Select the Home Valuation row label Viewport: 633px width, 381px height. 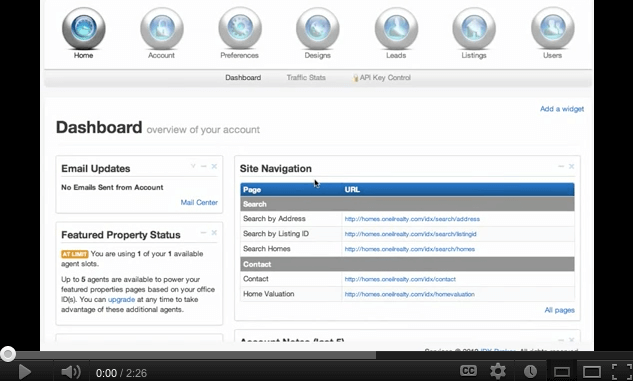(268, 294)
